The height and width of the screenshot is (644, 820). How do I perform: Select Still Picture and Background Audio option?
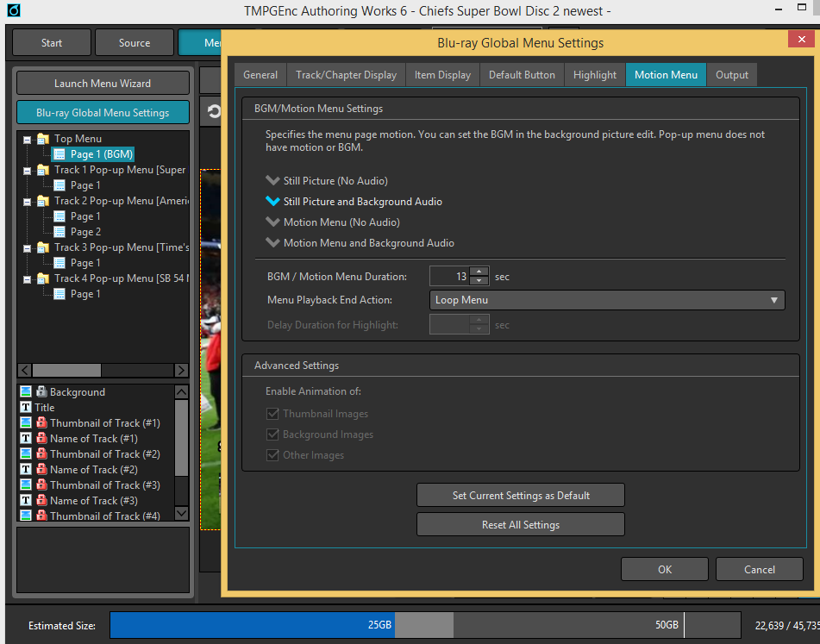354,201
